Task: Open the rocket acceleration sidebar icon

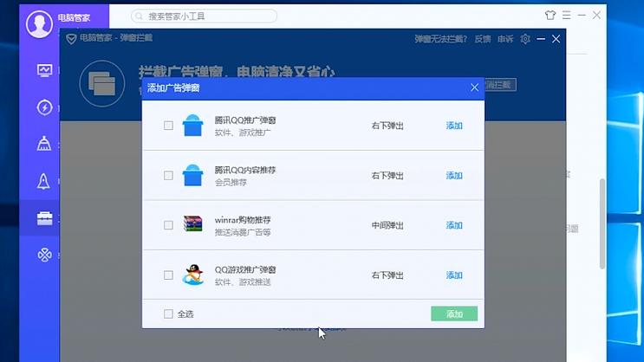Action: (x=43, y=181)
